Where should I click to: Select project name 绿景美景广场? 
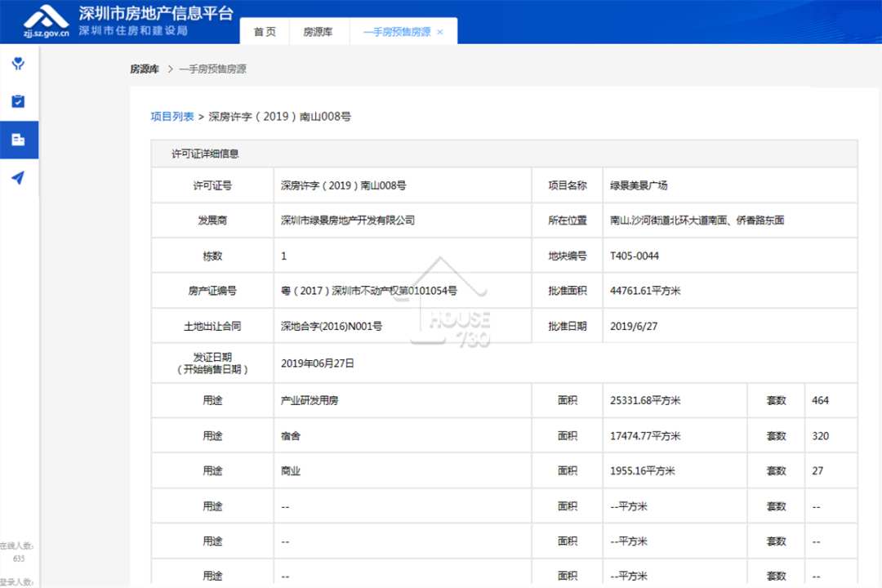[x=639, y=185]
